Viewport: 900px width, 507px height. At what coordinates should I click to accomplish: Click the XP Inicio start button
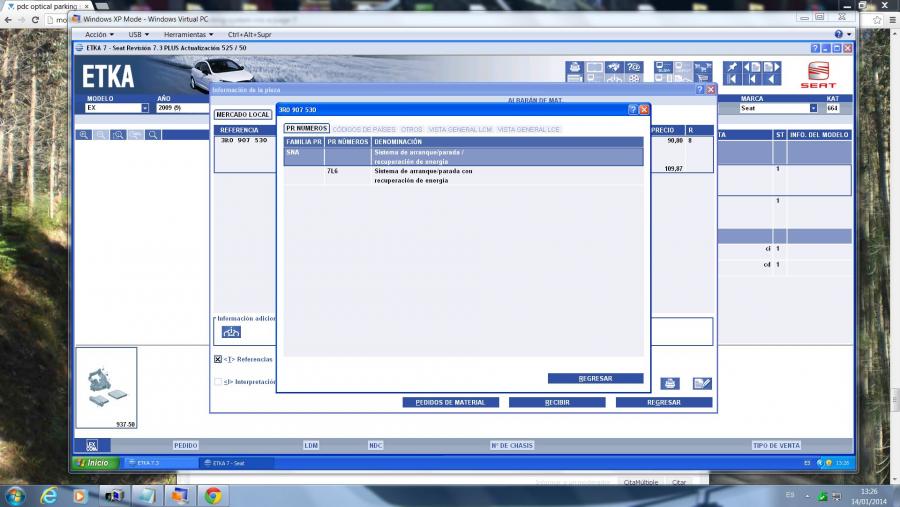96,463
